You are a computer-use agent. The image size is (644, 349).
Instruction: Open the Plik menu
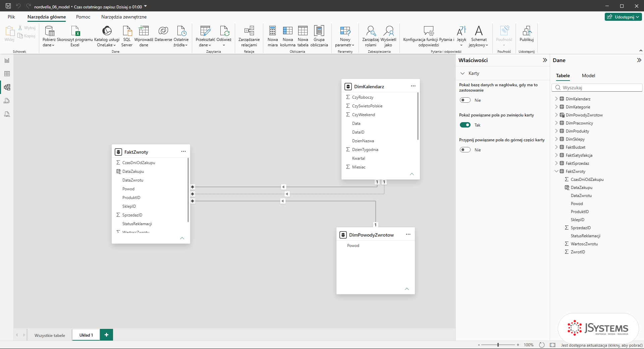click(x=11, y=17)
